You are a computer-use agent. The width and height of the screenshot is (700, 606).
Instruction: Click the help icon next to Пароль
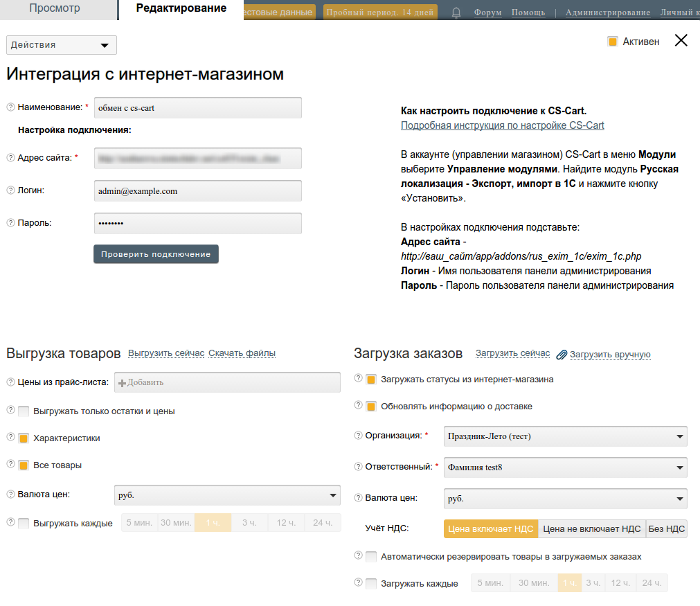tap(10, 223)
